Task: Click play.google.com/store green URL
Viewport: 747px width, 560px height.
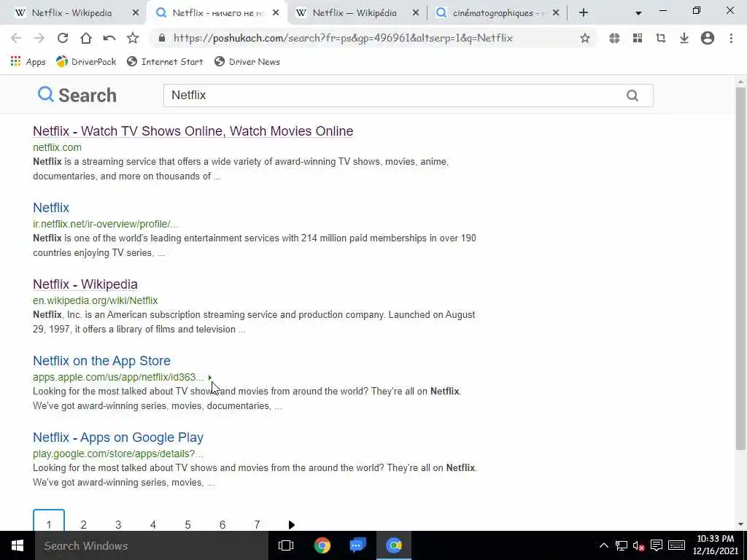Action: (117, 454)
